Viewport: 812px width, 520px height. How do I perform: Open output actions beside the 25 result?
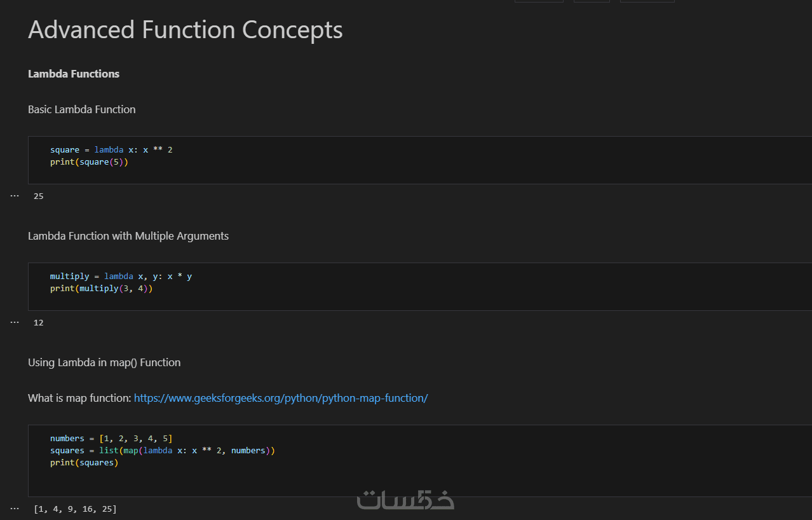click(x=15, y=196)
